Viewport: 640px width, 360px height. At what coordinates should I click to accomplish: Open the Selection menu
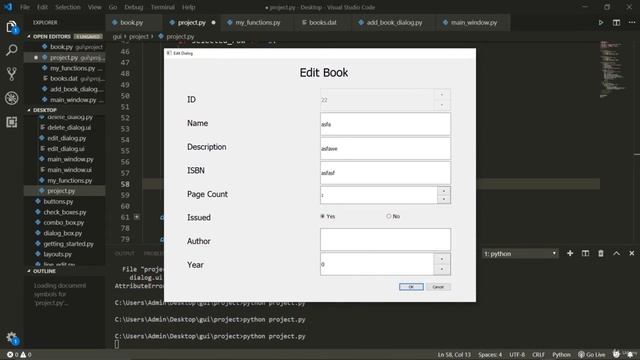coord(68,7)
